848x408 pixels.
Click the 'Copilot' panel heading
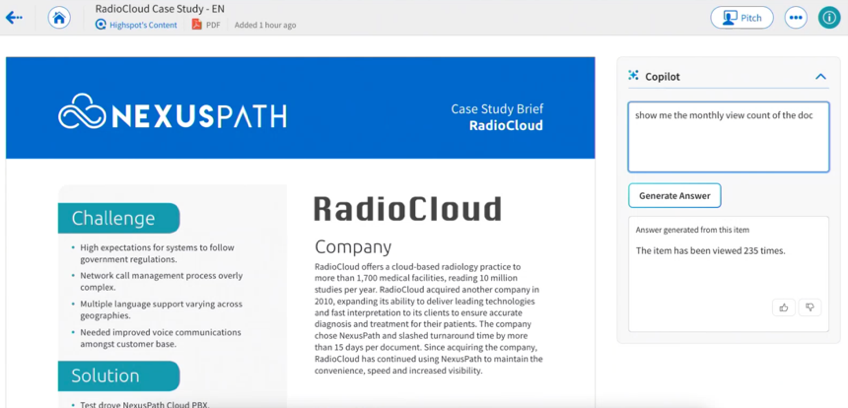[x=662, y=77]
